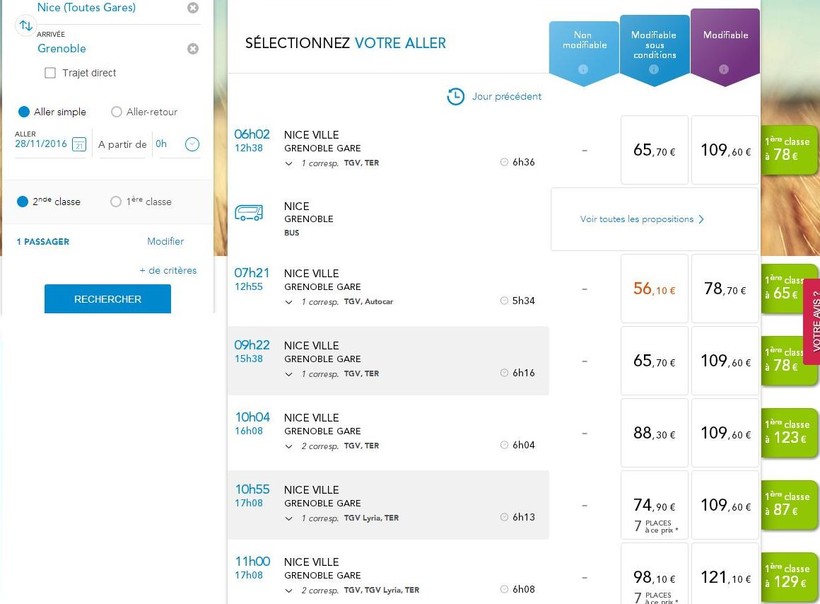The height and width of the screenshot is (604, 820).
Task: Open the calendar date picker icon
Action: (78, 144)
